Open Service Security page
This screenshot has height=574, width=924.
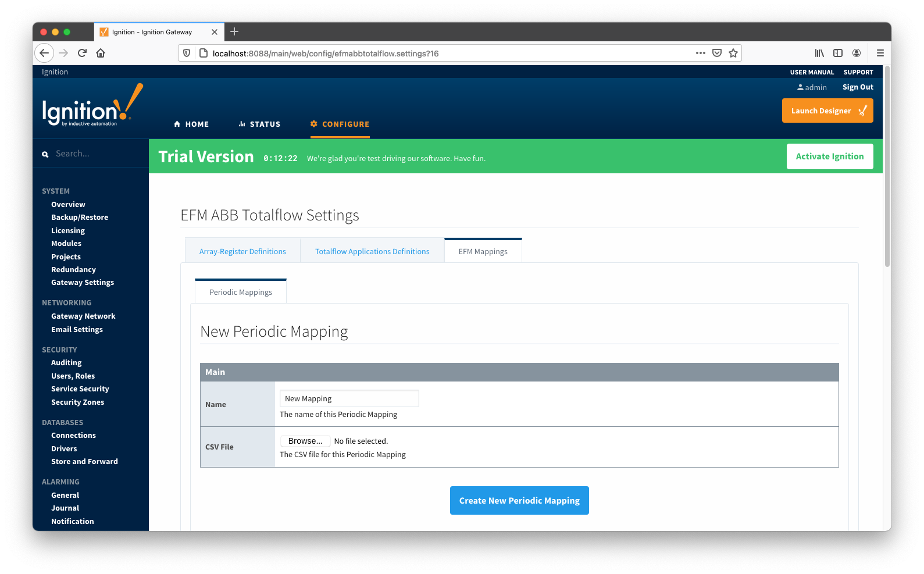click(x=80, y=388)
